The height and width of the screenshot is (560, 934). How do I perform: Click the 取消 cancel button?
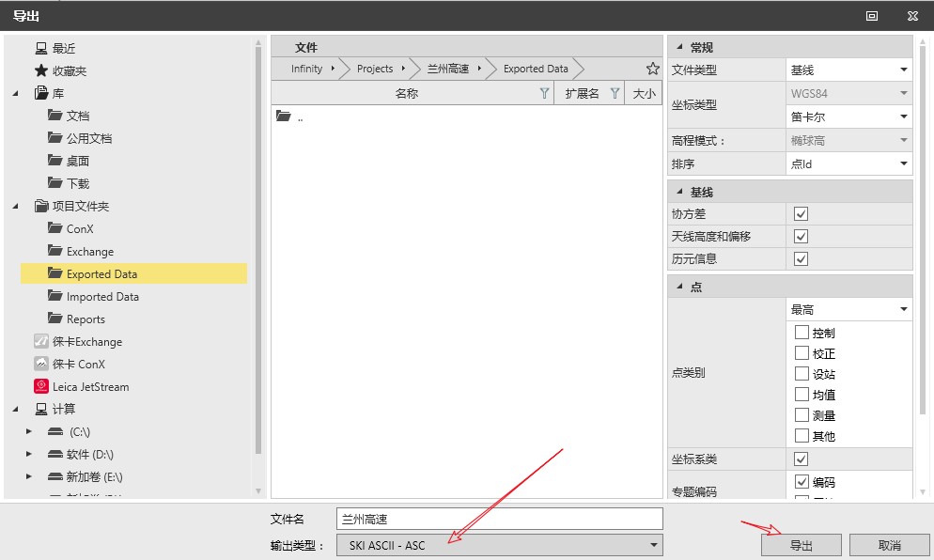pyautogui.click(x=889, y=545)
